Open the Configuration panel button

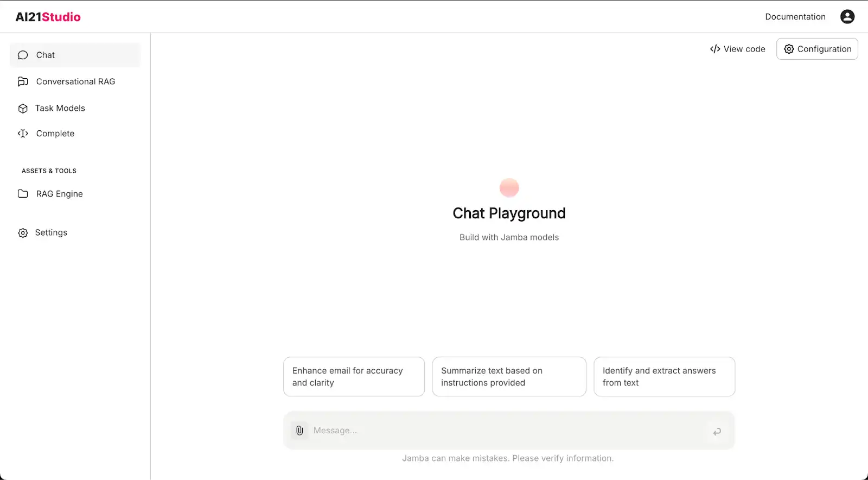coord(817,49)
